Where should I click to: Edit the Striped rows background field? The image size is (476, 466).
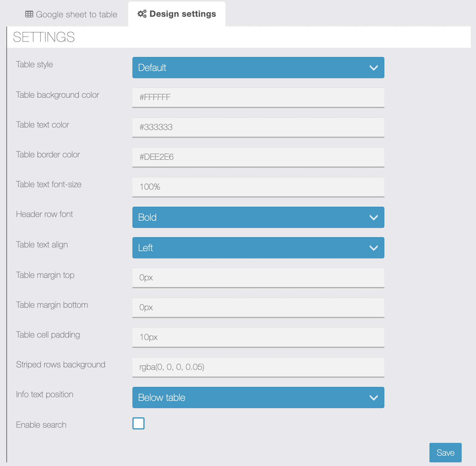point(258,367)
